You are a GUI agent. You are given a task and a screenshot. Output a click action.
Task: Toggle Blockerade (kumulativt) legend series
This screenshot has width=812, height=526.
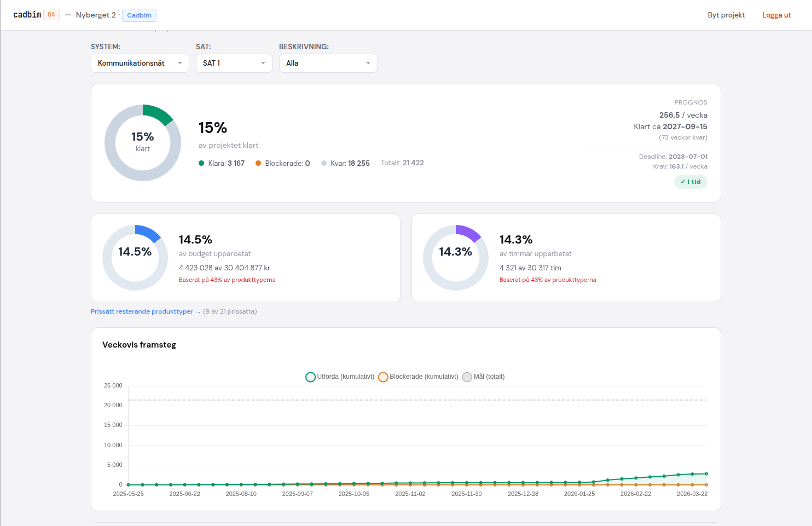pos(418,377)
